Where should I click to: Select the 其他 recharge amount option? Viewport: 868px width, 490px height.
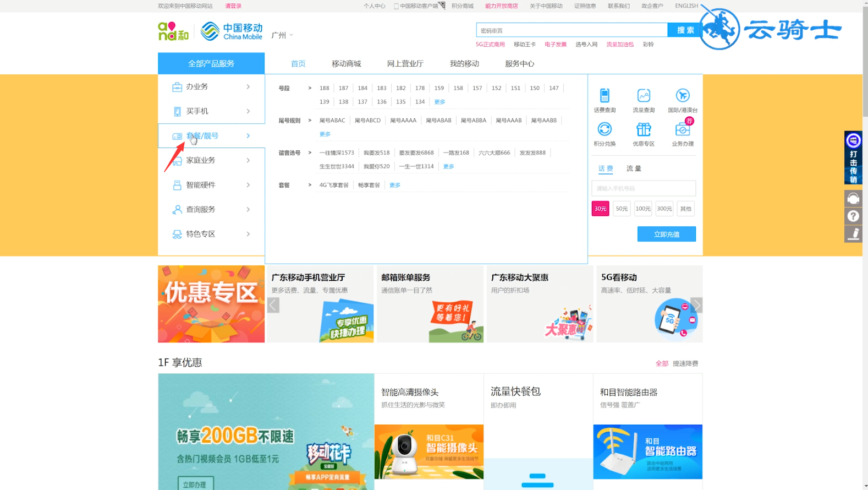click(685, 209)
